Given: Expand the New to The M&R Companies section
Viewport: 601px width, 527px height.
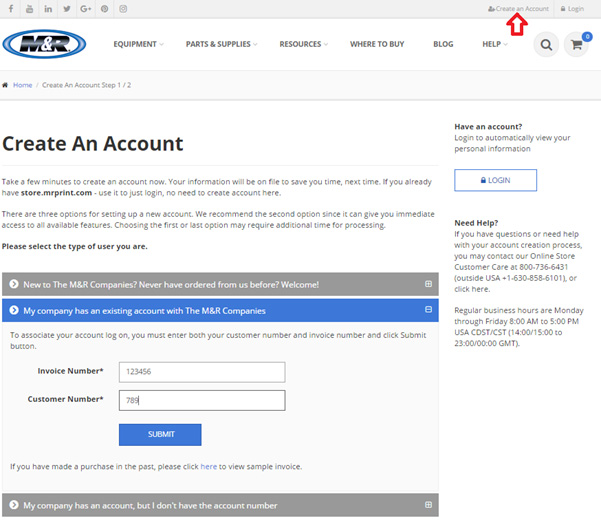Looking at the screenshot, I should (x=220, y=284).
